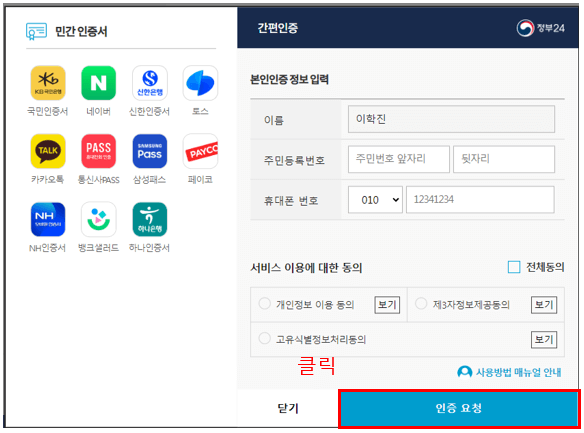Click the 닫기 button
This screenshot has width=584, height=433.
[x=288, y=408]
